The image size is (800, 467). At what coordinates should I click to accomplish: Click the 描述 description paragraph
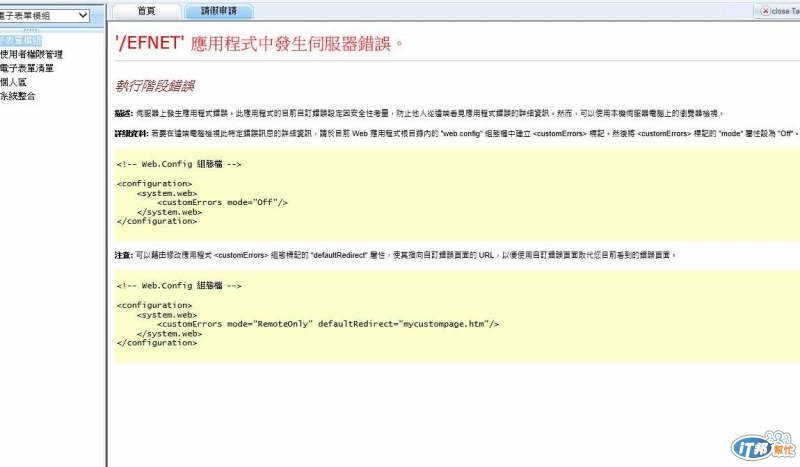pyautogui.click(x=419, y=113)
